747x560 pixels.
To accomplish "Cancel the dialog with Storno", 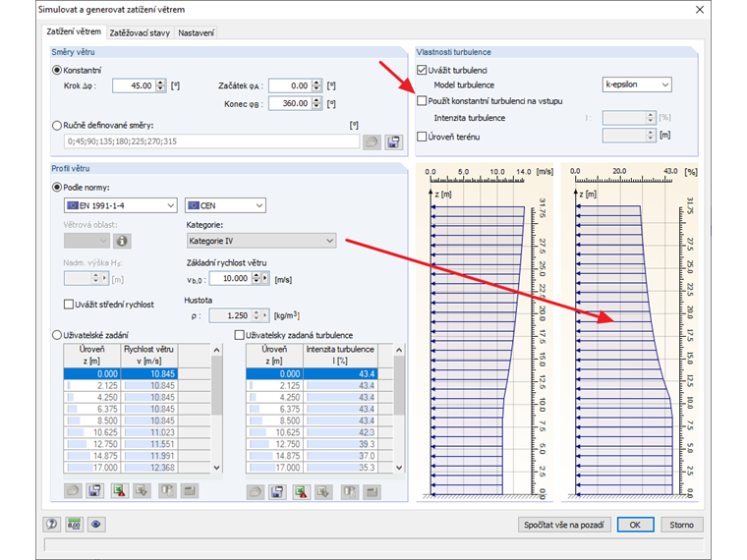I will pyautogui.click(x=682, y=525).
